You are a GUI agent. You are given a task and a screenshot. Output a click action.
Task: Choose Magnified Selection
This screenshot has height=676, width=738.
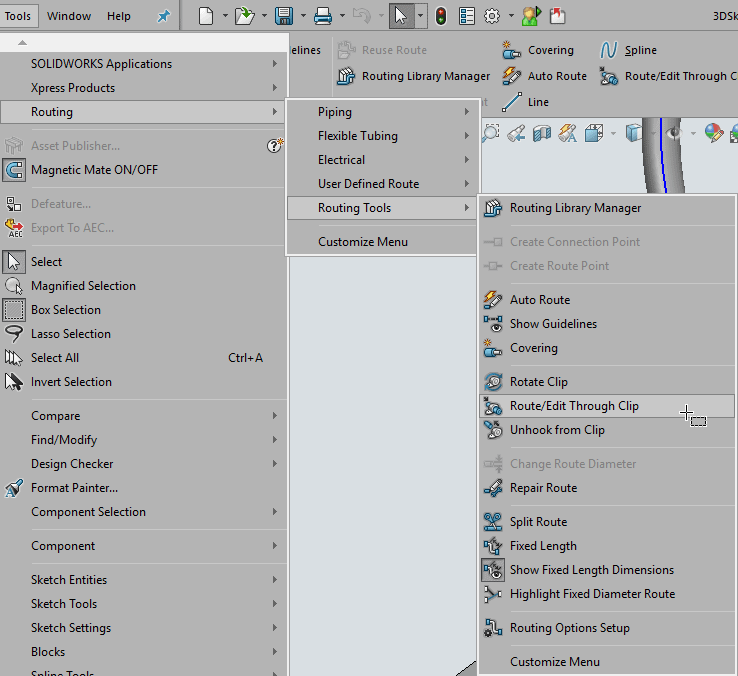pos(144,286)
